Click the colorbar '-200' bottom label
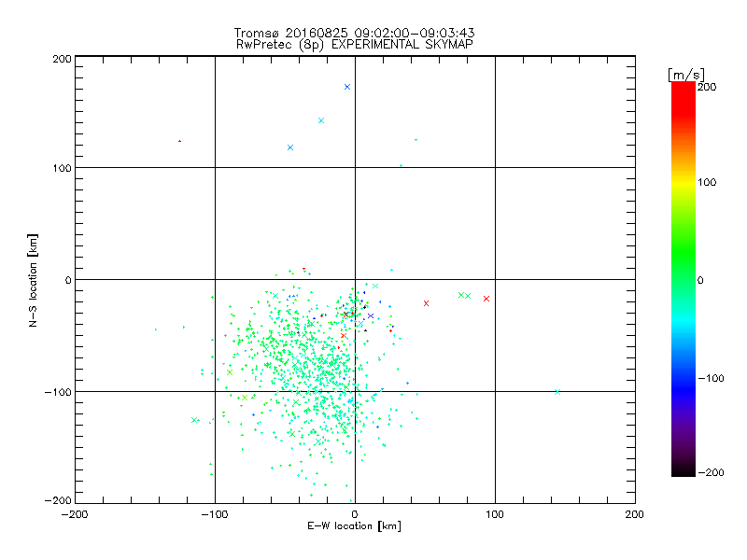The image size is (747, 560). [x=711, y=472]
